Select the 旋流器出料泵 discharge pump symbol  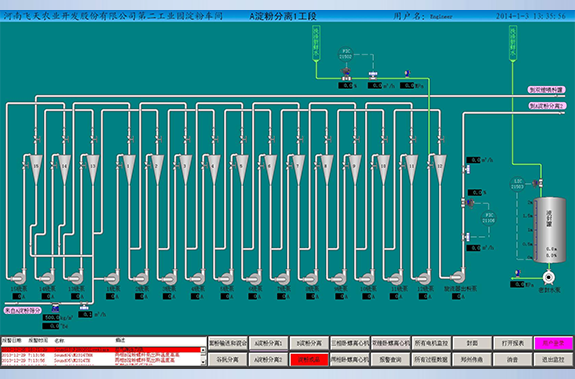[x=457, y=277]
